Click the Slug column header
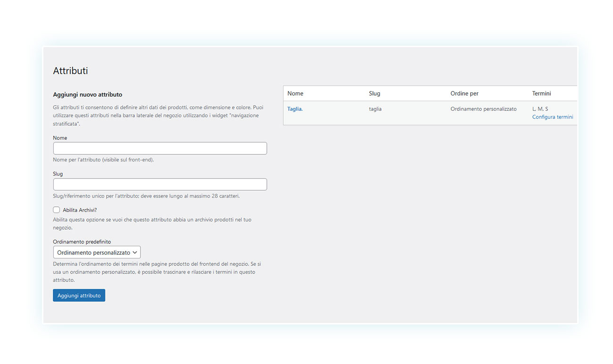The height and width of the screenshot is (364, 613). (374, 93)
